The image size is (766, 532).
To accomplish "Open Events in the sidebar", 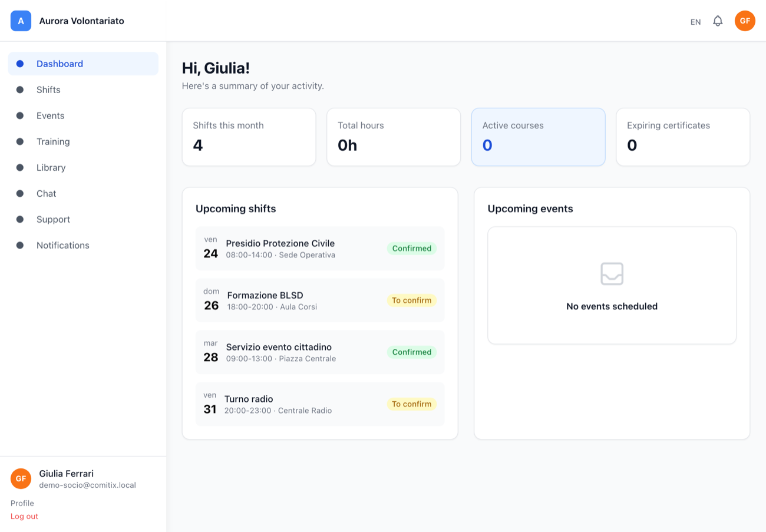I will tap(83, 115).
